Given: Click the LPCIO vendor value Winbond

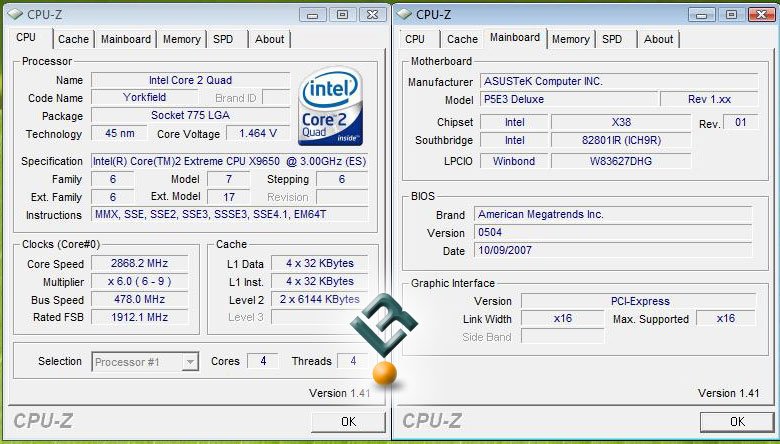Looking at the screenshot, I should pos(514,161).
